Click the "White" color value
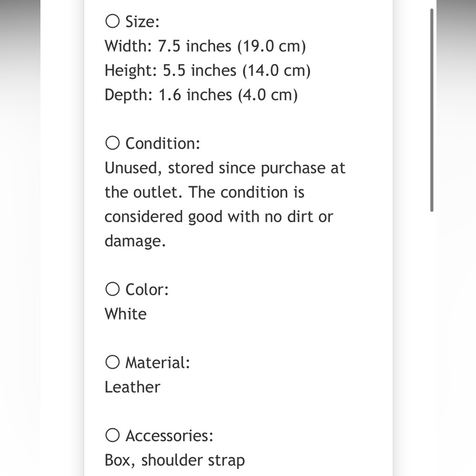The width and height of the screenshot is (476, 476). [126, 314]
